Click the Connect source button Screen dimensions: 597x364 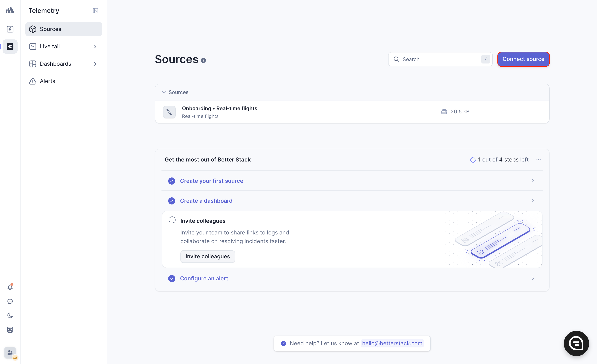[x=523, y=59]
